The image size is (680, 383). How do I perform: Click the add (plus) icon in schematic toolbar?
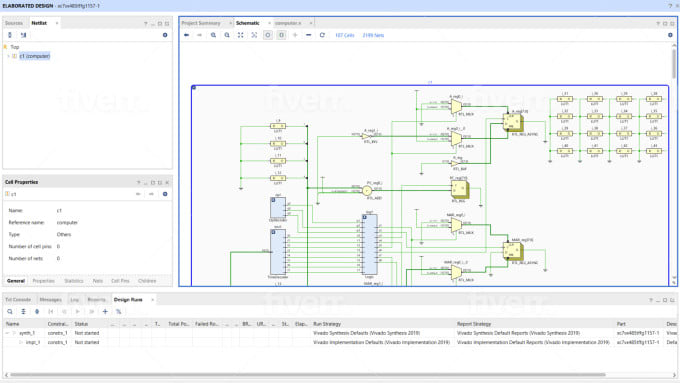pyautogui.click(x=295, y=35)
